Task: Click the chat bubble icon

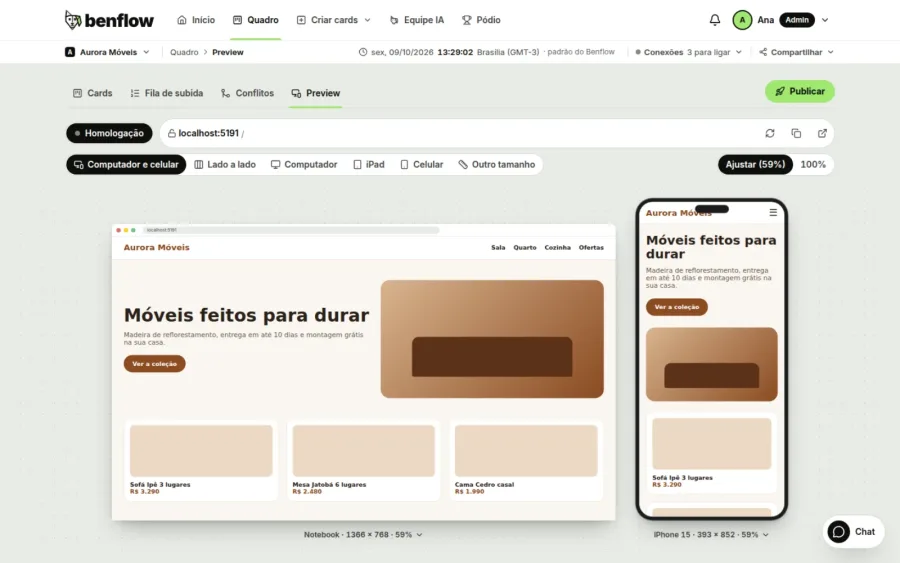Action: pyautogui.click(x=839, y=532)
